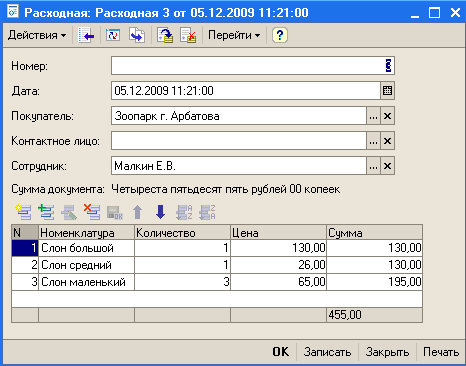
Task: Click the row number 1 cell
Action: click(25, 248)
